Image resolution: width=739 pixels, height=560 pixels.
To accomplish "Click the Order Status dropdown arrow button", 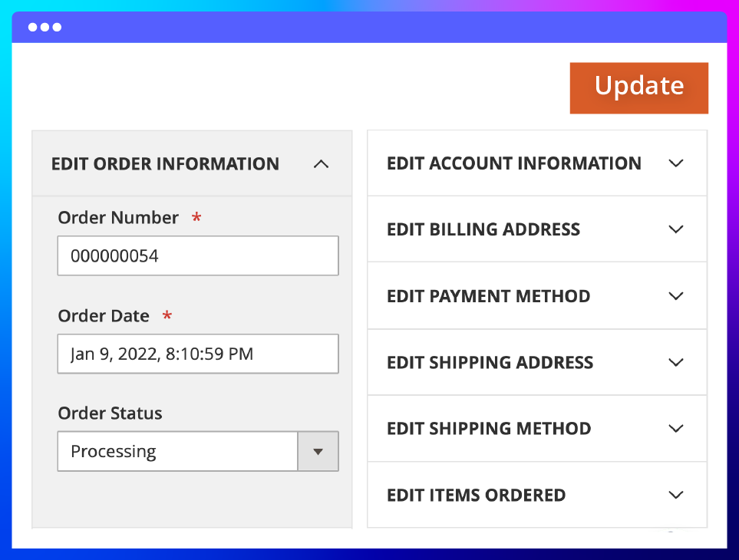I will 318,451.
